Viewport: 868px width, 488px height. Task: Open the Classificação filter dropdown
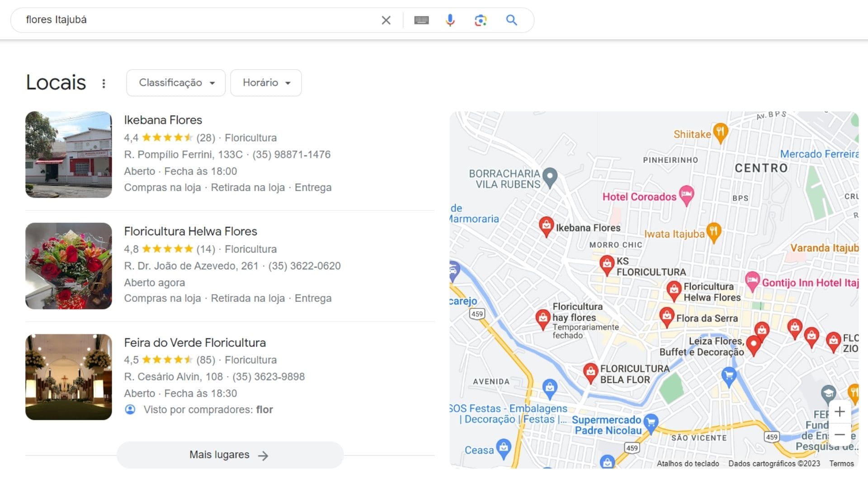pyautogui.click(x=175, y=83)
